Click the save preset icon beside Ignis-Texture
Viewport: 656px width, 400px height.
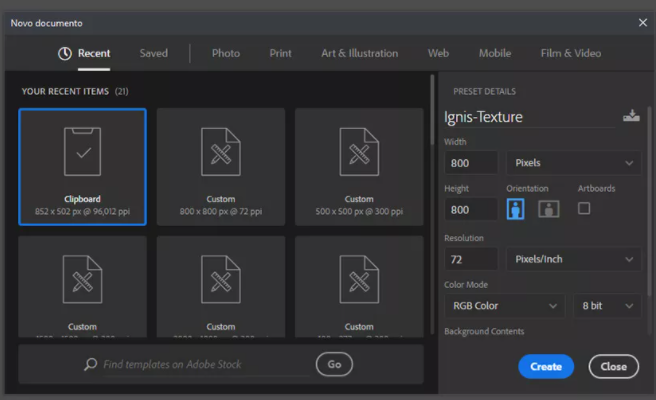click(631, 116)
